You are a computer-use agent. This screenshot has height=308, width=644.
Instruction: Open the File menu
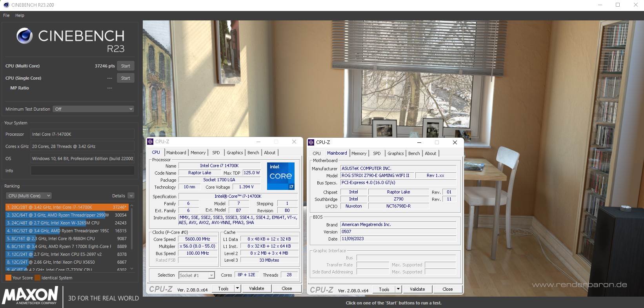pos(6,15)
